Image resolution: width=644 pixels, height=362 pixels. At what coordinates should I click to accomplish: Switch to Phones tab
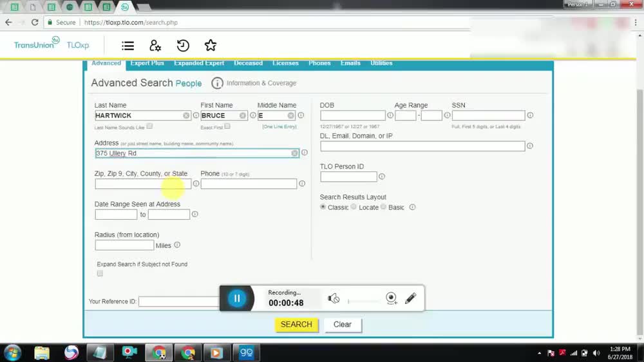[319, 63]
